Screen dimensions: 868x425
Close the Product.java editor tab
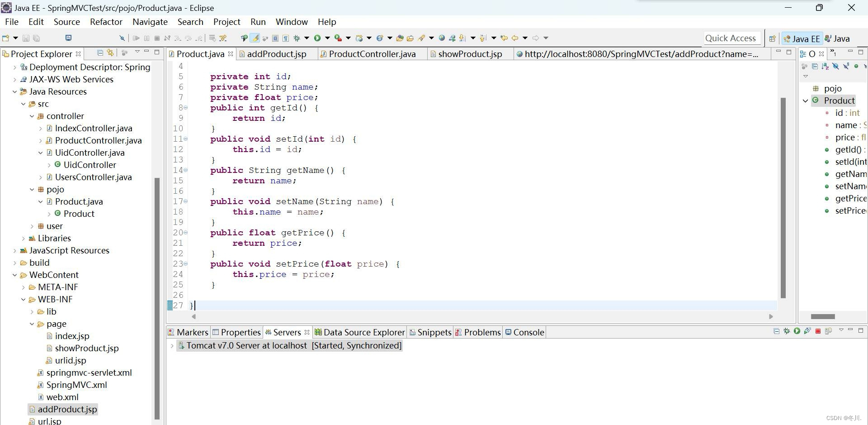[x=231, y=53]
